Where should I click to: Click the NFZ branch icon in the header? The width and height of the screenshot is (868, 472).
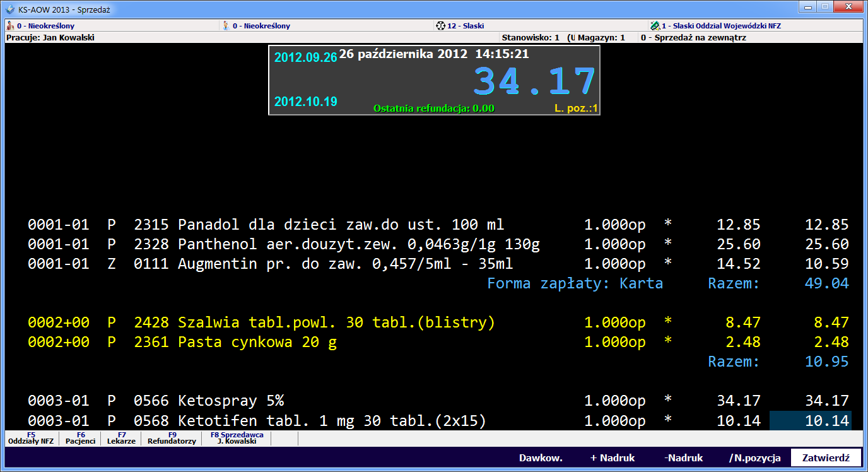click(655, 26)
